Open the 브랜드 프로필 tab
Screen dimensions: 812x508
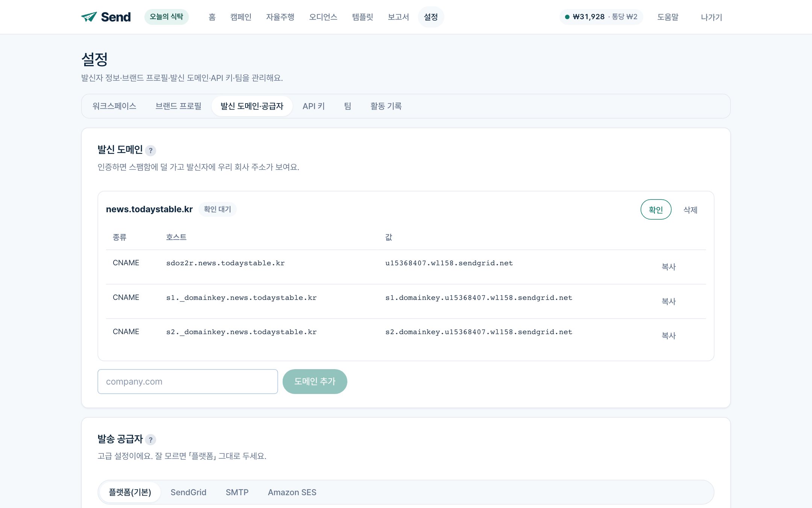tap(179, 106)
